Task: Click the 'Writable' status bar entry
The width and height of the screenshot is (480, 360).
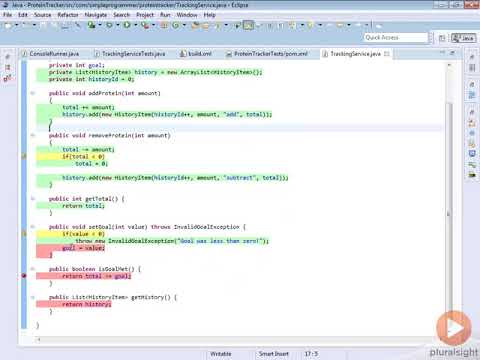Action: [221, 354]
